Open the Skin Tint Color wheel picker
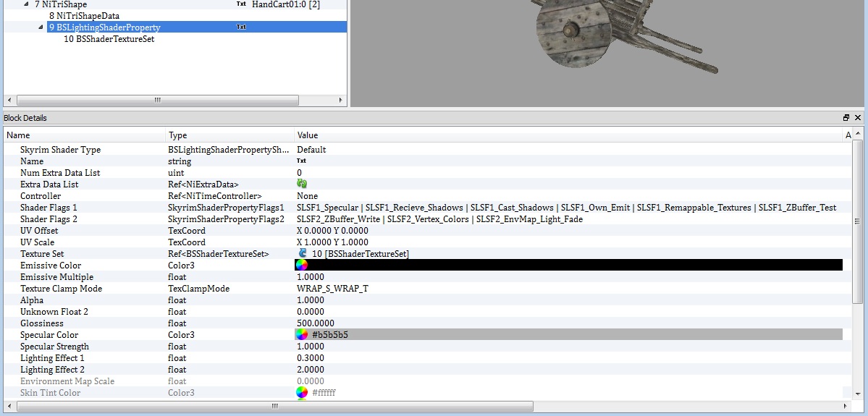 301,393
